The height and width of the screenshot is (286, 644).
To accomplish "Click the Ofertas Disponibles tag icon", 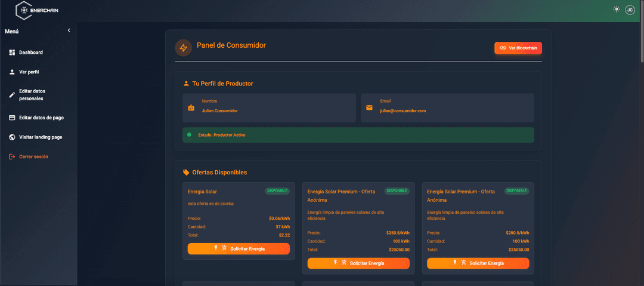I will (x=186, y=173).
